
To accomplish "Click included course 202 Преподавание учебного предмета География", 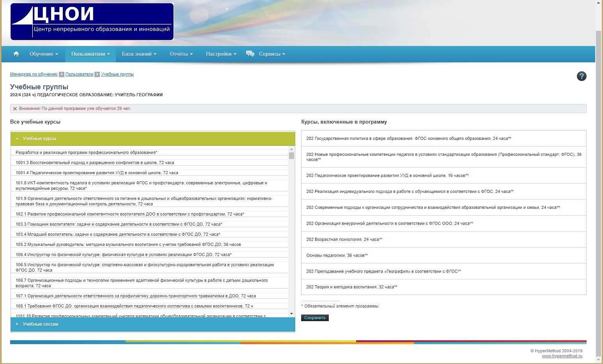I will point(444,271).
